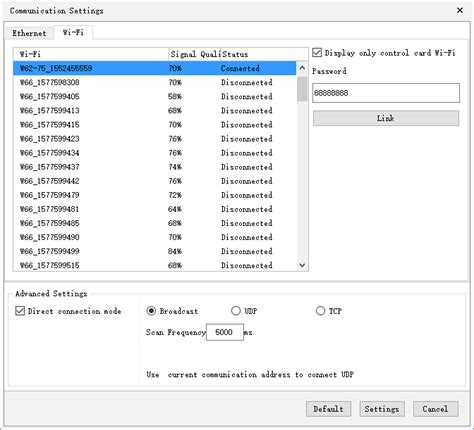This screenshot has width=474, height=430.
Task: Select the Wi-Fi tab
Action: (73, 32)
